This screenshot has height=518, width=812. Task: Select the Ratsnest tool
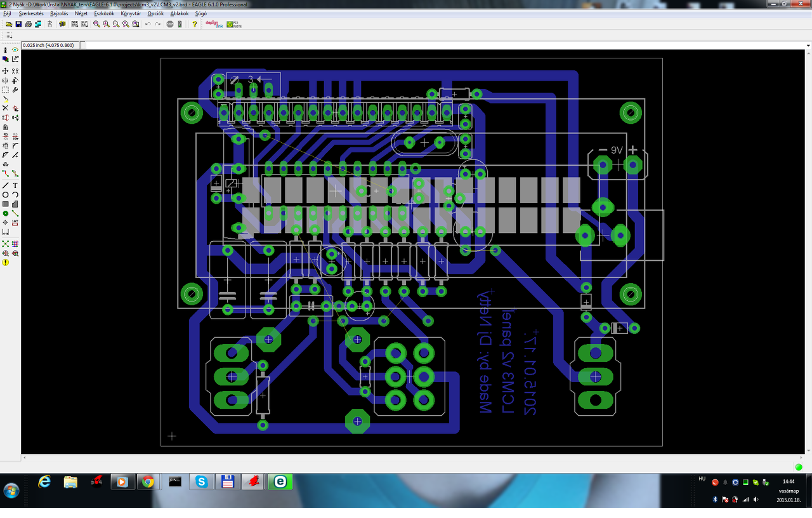(6, 244)
